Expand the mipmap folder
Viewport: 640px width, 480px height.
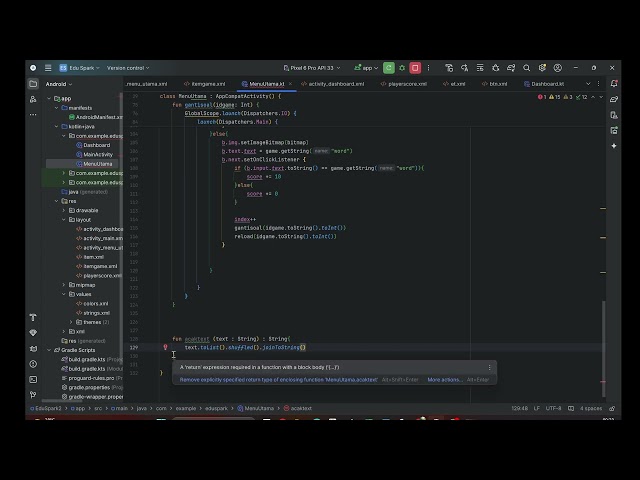point(64,285)
